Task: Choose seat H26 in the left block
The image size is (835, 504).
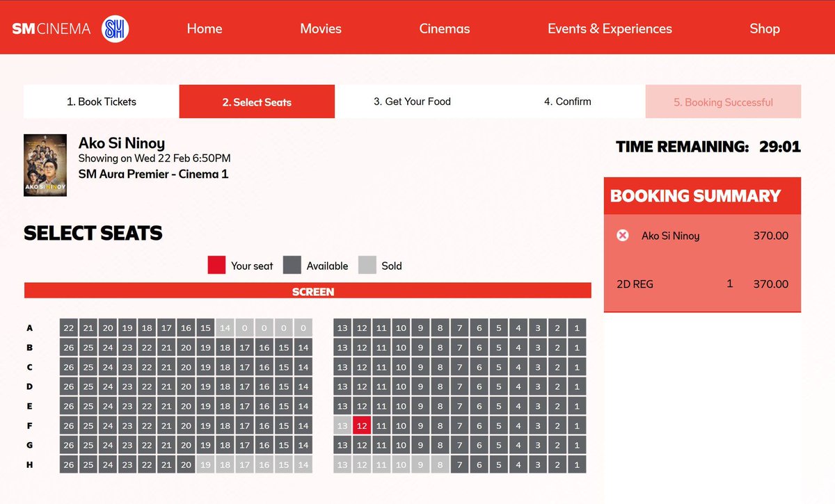Action: (68, 464)
